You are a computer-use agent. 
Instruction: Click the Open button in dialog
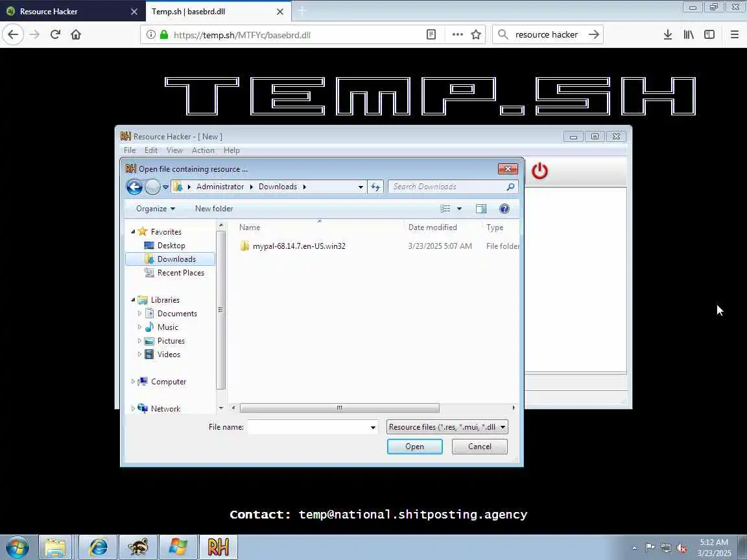(x=414, y=447)
